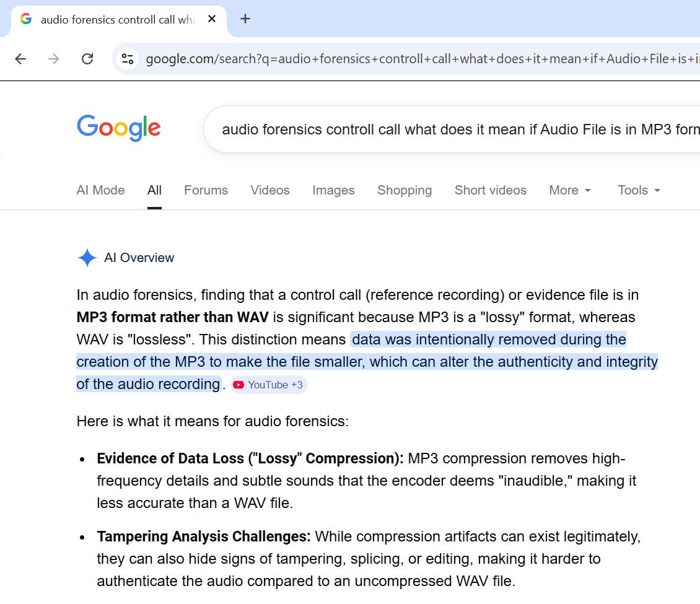The image size is (700, 604).
Task: Close the audio forensics browser tab
Action: coord(212,19)
